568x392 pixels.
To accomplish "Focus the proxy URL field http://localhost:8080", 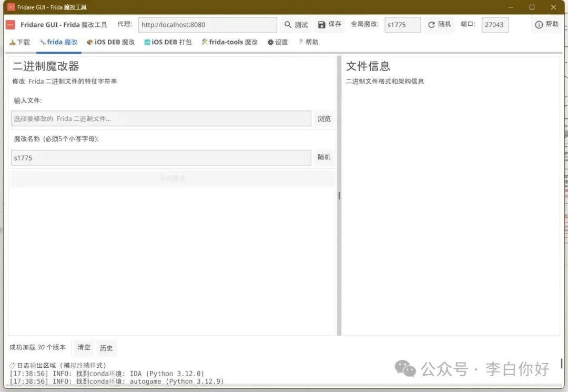I will [x=208, y=25].
